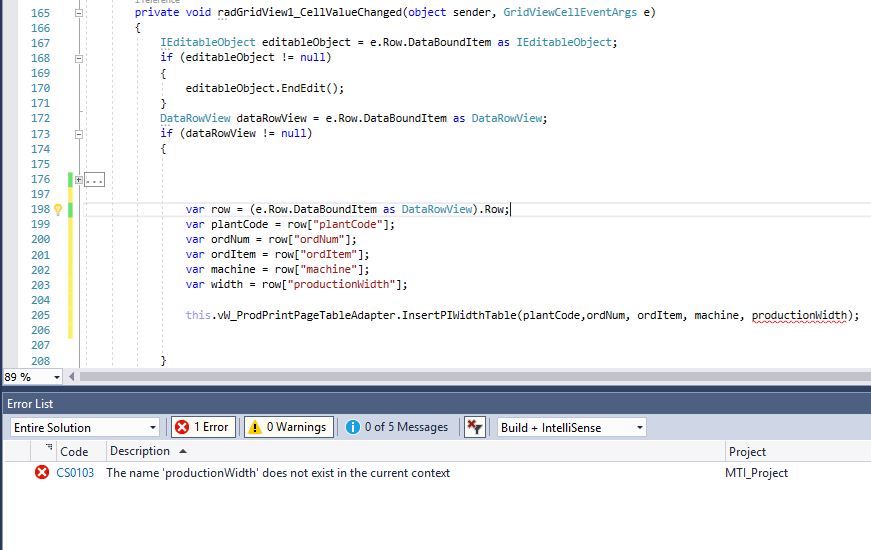Toggle the 0 of 5 Messages filter

(x=398, y=427)
